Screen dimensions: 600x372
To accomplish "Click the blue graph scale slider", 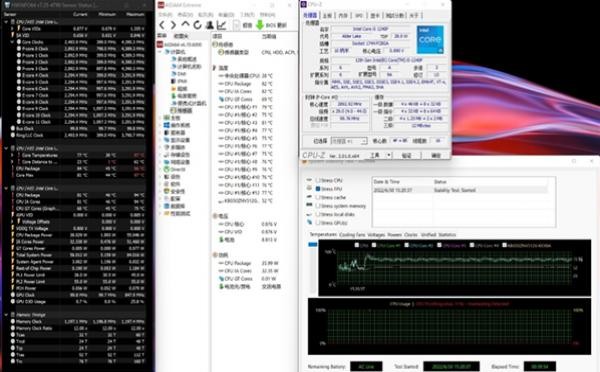I will pyautogui.click(x=313, y=245).
